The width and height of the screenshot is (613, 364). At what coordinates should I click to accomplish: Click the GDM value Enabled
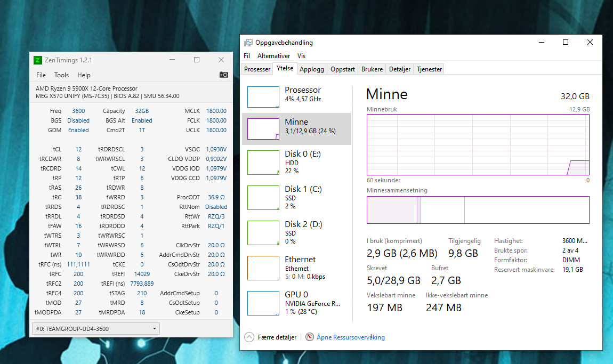pos(78,130)
